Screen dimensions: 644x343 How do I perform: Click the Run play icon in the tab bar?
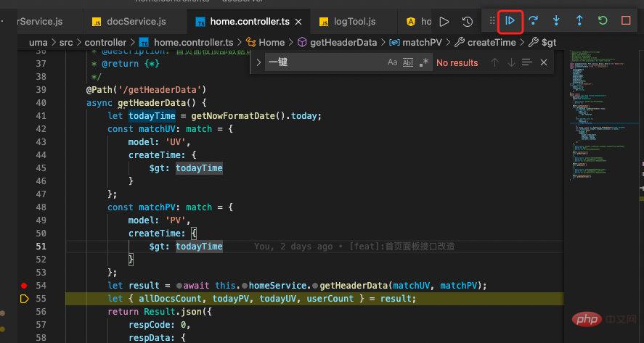(444, 22)
